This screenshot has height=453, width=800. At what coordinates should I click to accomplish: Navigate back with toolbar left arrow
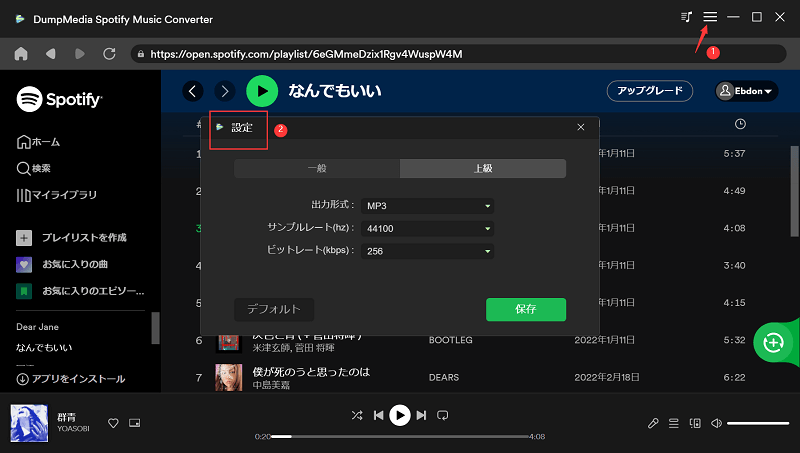(50, 54)
